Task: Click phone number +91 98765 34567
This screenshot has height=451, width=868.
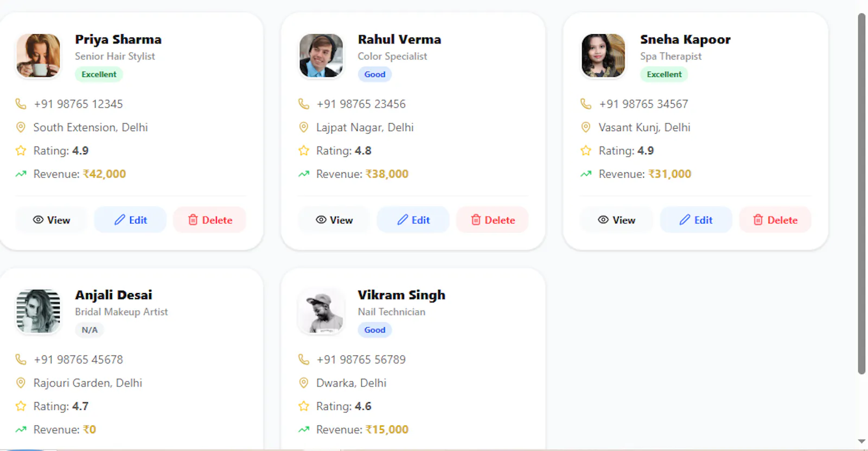Action: 643,104
